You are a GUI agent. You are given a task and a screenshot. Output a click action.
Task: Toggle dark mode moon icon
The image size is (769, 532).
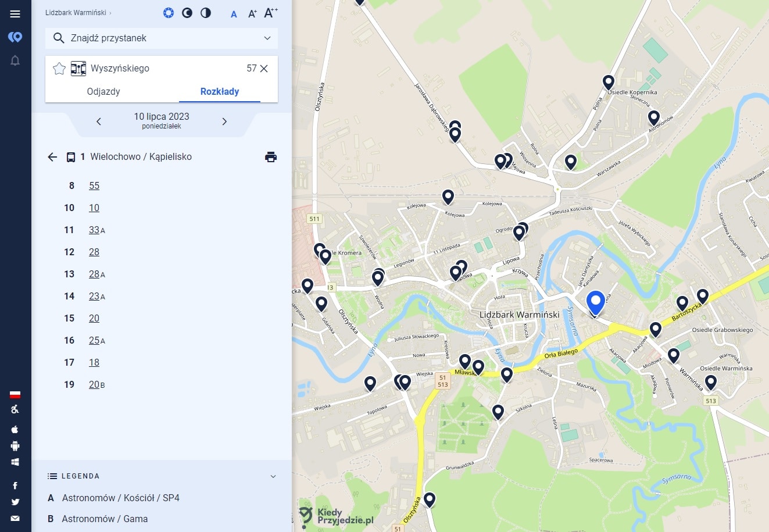tap(187, 13)
